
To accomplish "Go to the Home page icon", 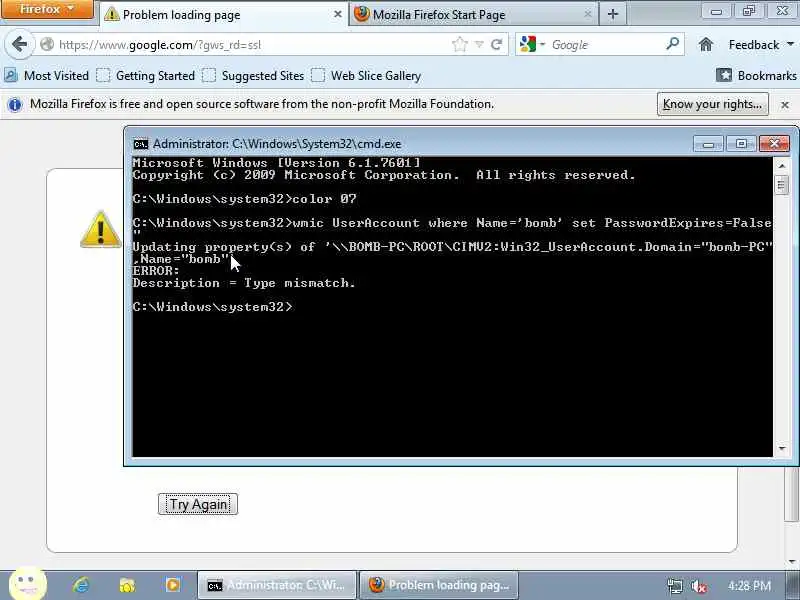I will point(706,44).
